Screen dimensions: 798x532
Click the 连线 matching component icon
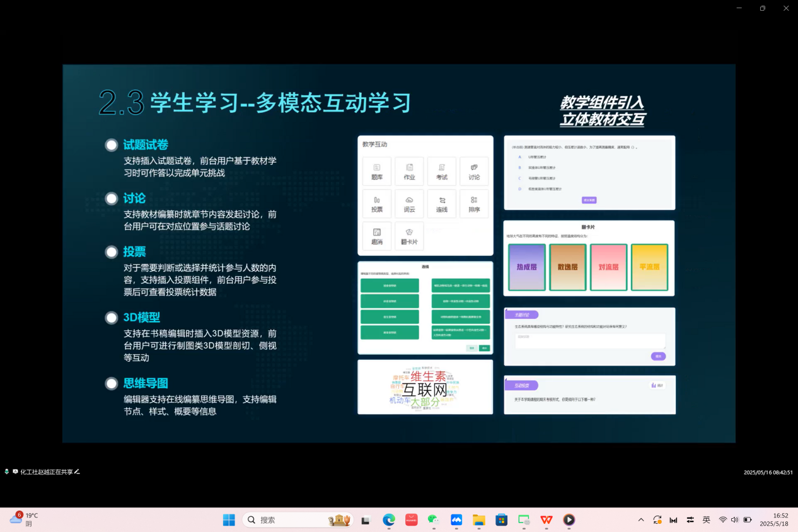pos(442,204)
